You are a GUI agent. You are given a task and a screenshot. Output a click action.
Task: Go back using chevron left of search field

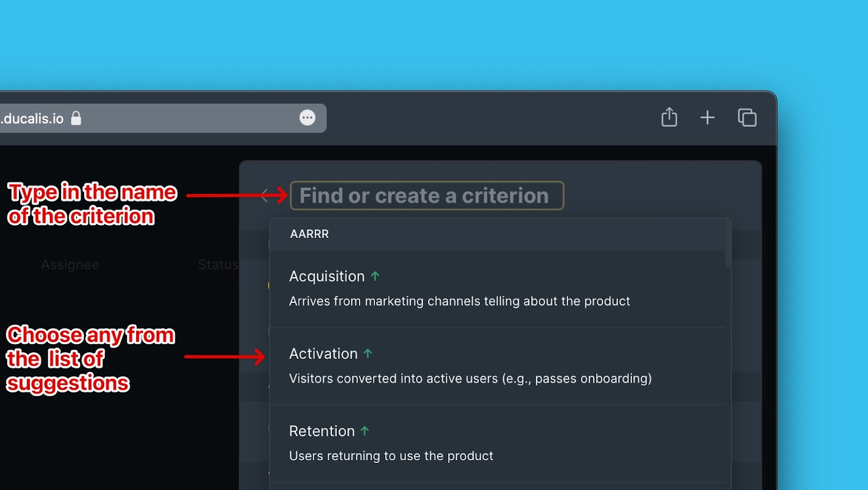pyautogui.click(x=265, y=196)
